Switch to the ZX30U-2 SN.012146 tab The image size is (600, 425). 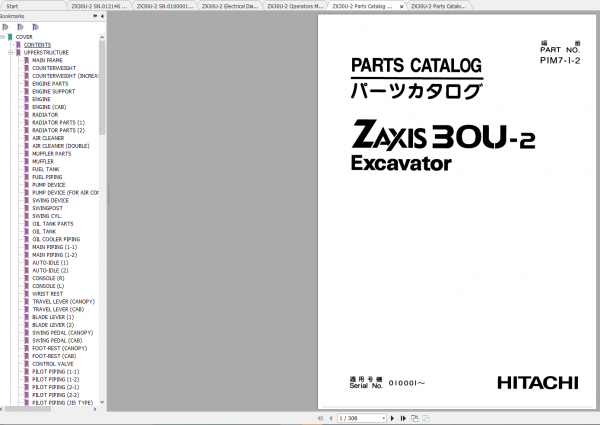point(99,6)
